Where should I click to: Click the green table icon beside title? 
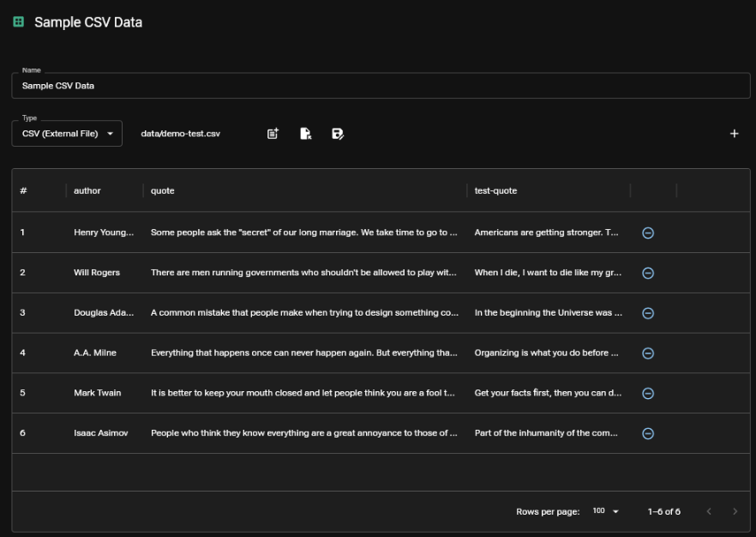(18, 22)
